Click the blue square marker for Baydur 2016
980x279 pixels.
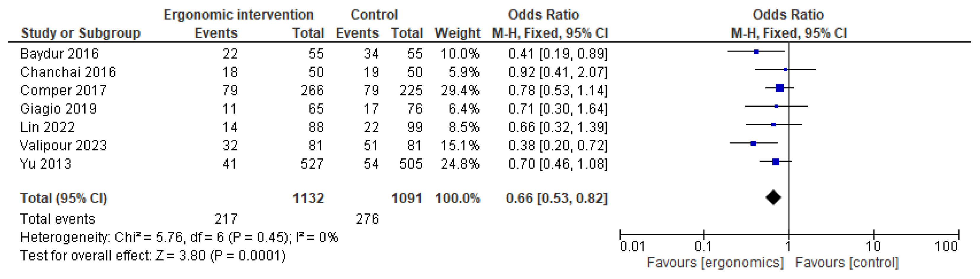(x=756, y=52)
